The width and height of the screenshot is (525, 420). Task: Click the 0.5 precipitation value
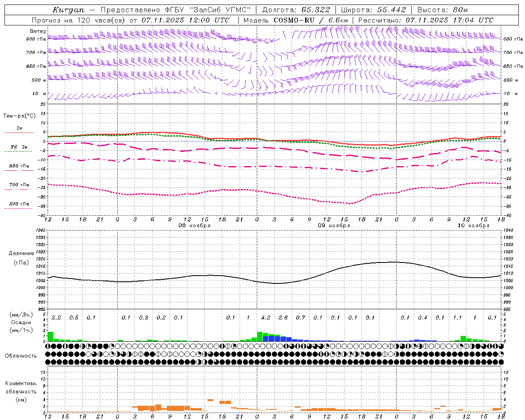click(74, 318)
